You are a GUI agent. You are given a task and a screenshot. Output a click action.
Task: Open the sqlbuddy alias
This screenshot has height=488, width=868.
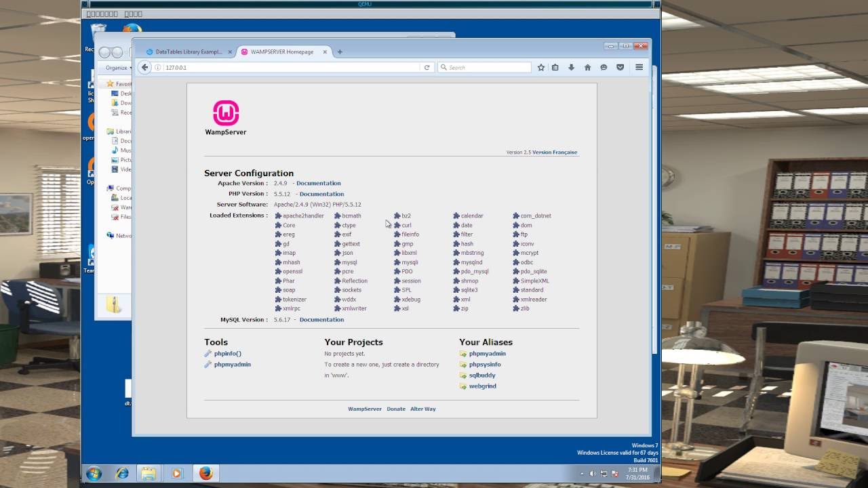(482, 375)
